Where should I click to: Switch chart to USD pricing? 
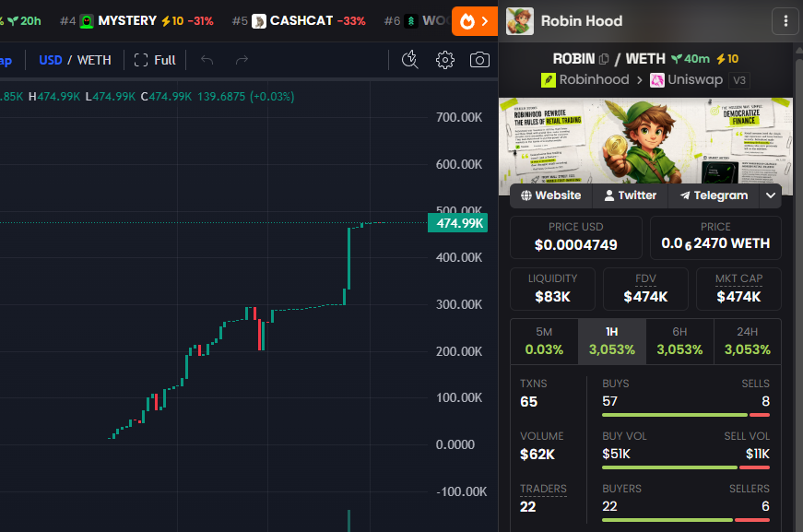[x=50, y=60]
